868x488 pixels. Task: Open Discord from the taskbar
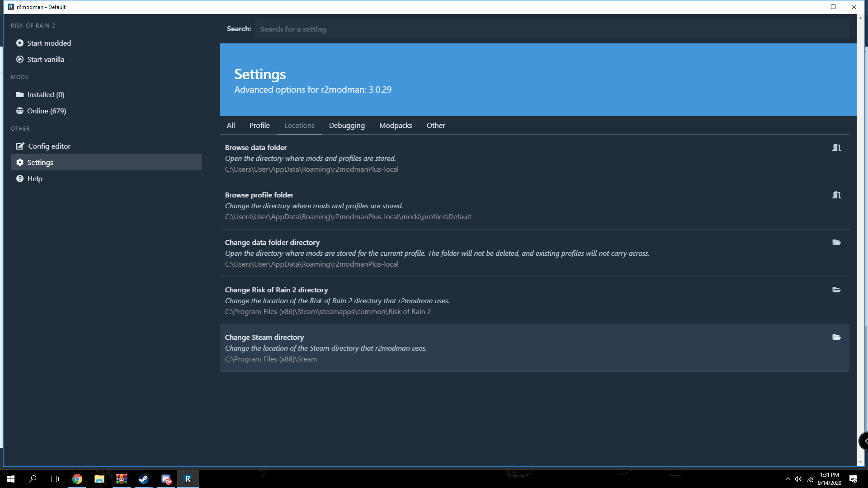pyautogui.click(x=166, y=479)
